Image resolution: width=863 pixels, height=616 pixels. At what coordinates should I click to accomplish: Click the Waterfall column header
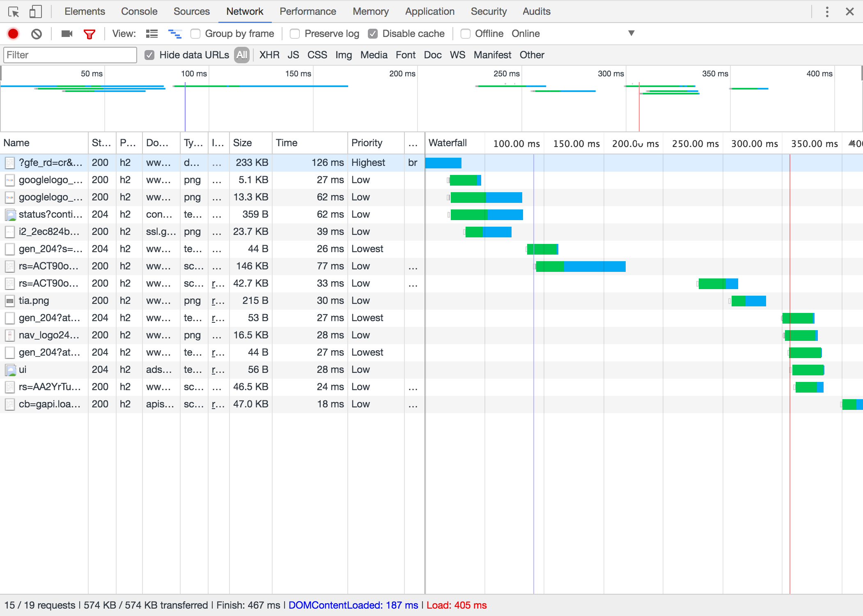[448, 143]
